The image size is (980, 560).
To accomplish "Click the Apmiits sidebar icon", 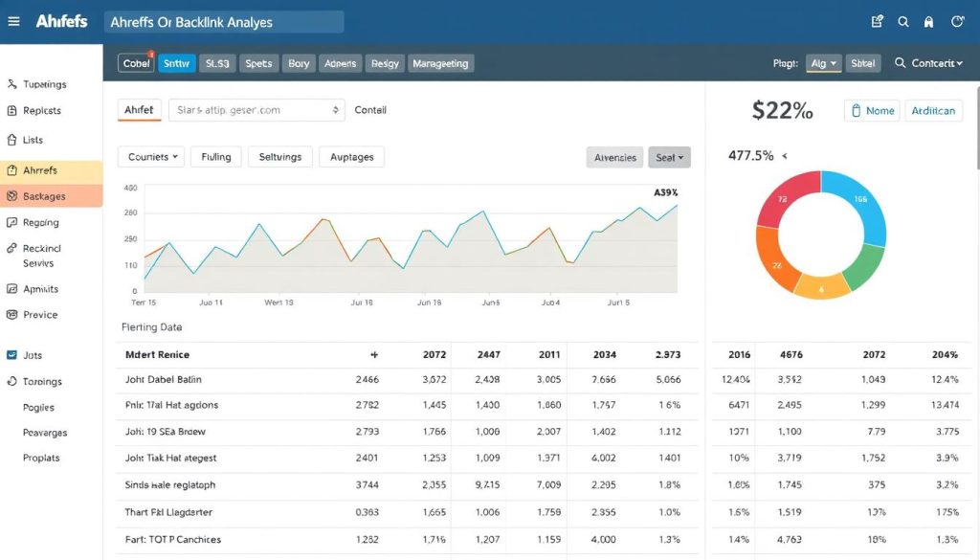I will [x=11, y=289].
